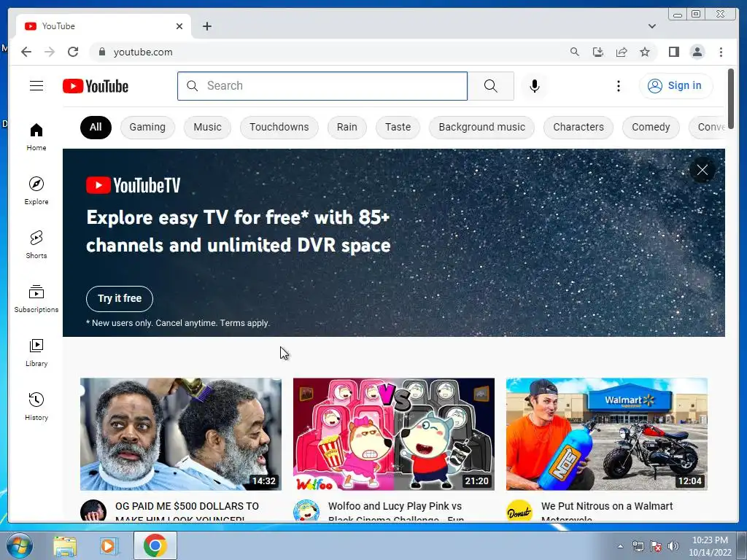This screenshot has height=560, width=747.
Task: Click the magnifier search button beside search box
Action: coord(491,86)
